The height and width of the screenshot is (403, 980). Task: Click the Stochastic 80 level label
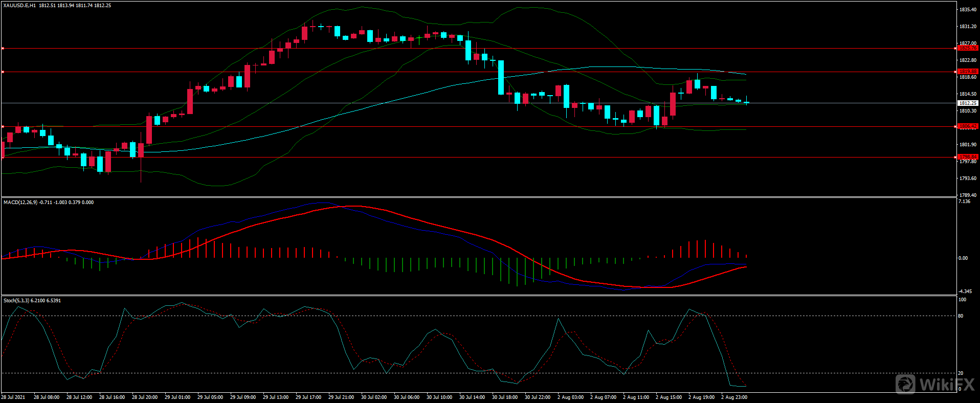[961, 316]
